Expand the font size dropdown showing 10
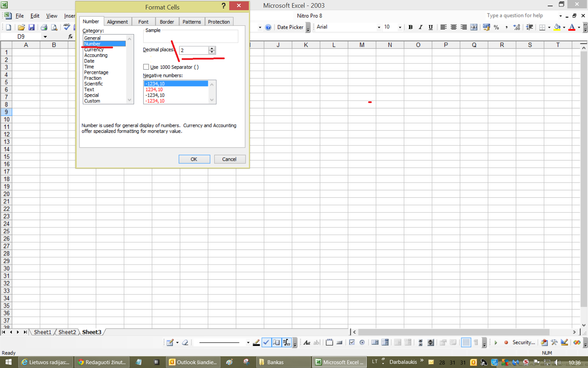 point(400,27)
